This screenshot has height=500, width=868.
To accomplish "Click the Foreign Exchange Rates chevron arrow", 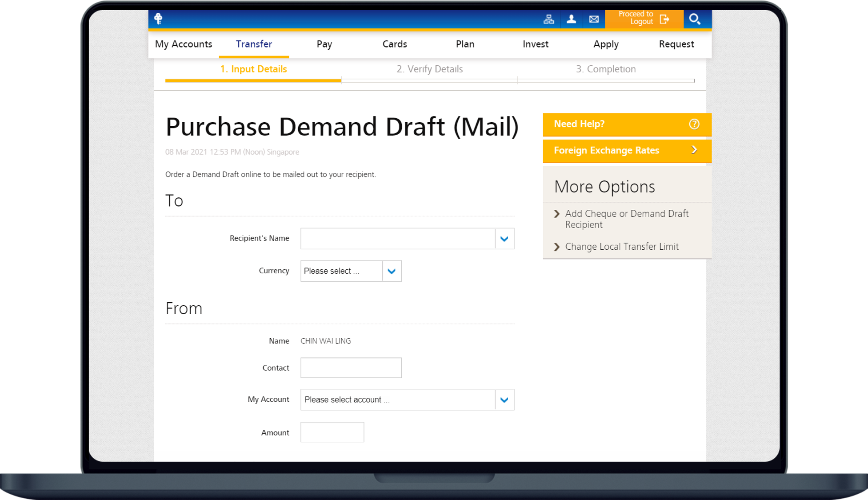I will coord(694,150).
